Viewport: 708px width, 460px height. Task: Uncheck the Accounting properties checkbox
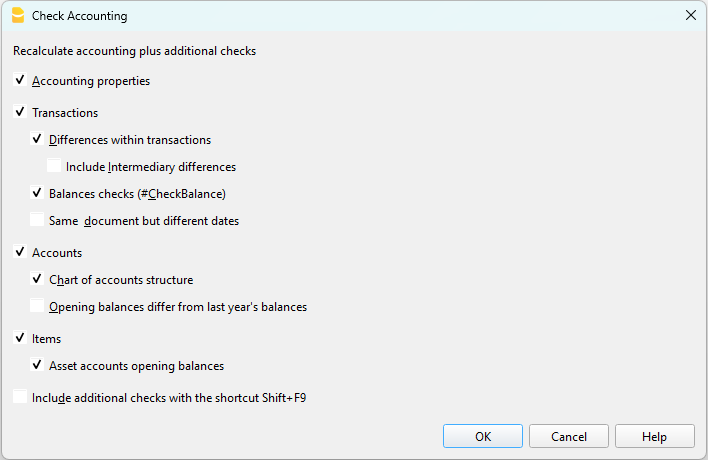(x=20, y=81)
